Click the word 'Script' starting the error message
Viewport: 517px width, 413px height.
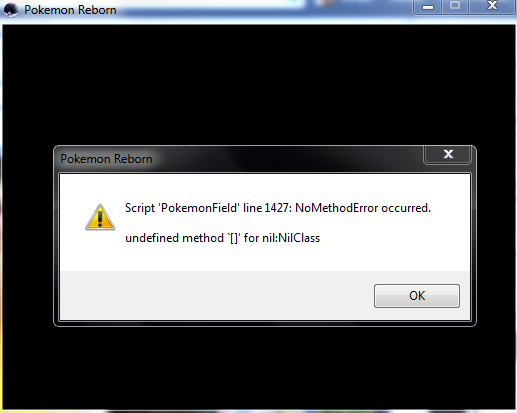(x=140, y=208)
